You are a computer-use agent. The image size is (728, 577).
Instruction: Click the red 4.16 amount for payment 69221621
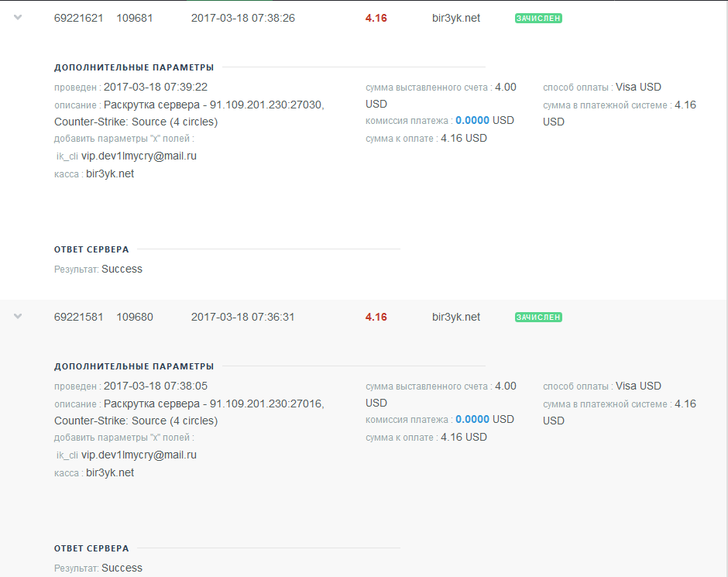[376, 18]
